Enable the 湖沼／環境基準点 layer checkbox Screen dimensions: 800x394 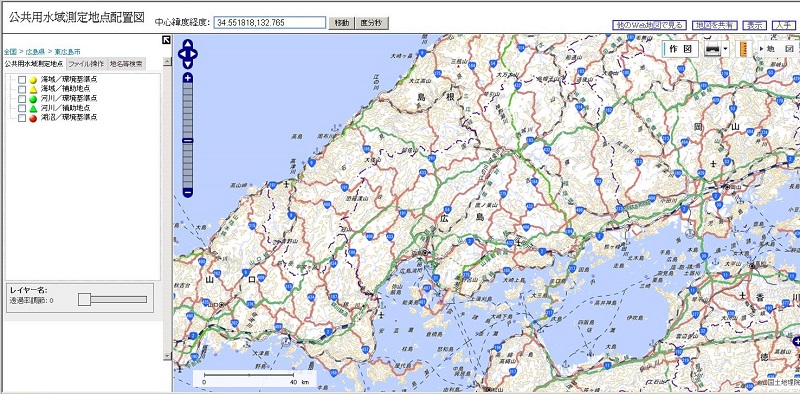21,118
